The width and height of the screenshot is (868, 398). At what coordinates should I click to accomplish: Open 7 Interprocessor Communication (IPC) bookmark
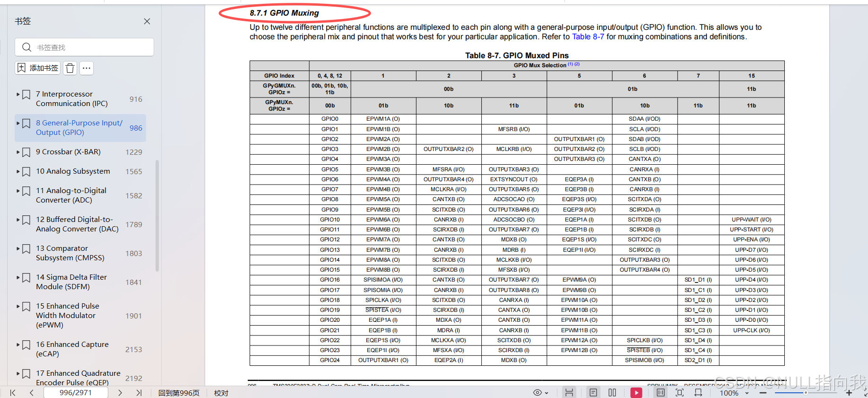(72, 99)
